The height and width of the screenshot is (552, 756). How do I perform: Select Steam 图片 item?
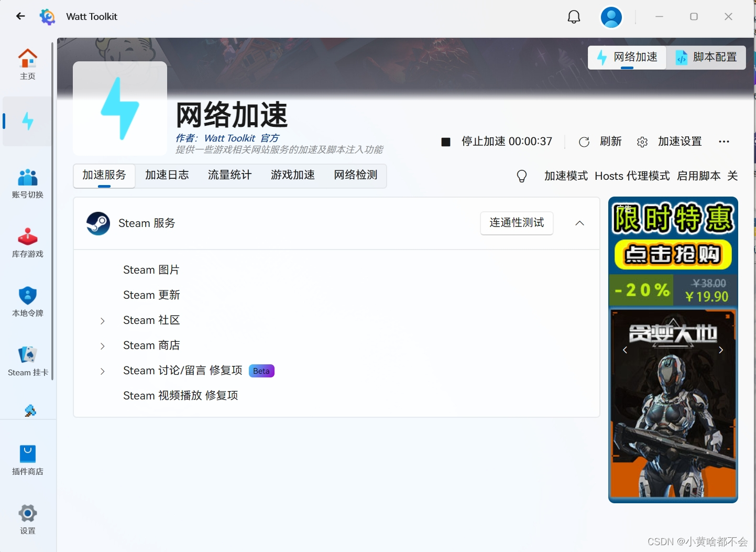point(151,270)
